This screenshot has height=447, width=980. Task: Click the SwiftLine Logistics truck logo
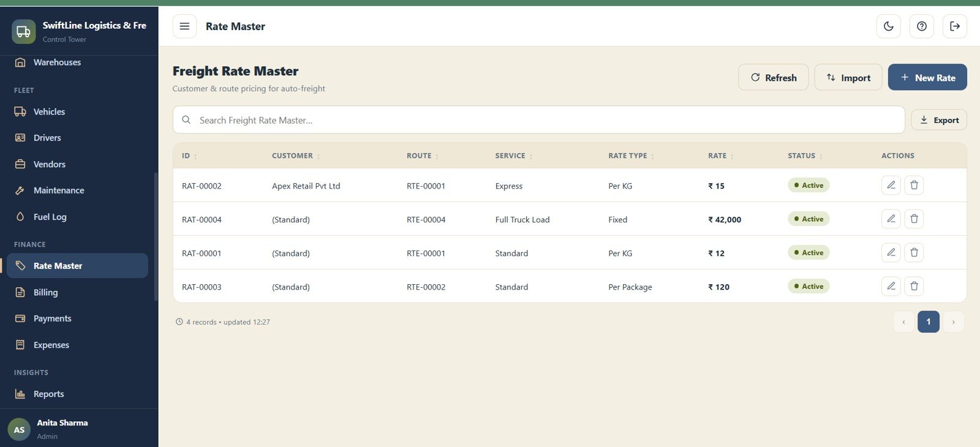click(23, 31)
